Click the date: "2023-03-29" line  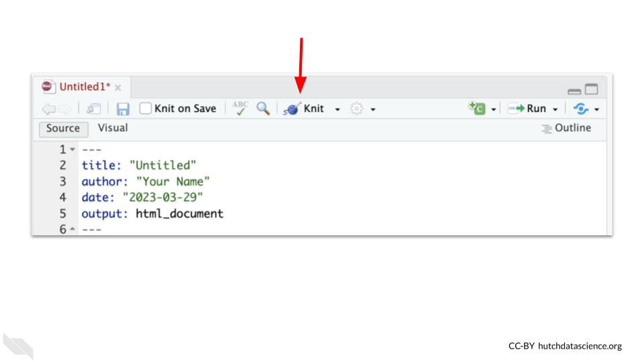(142, 197)
